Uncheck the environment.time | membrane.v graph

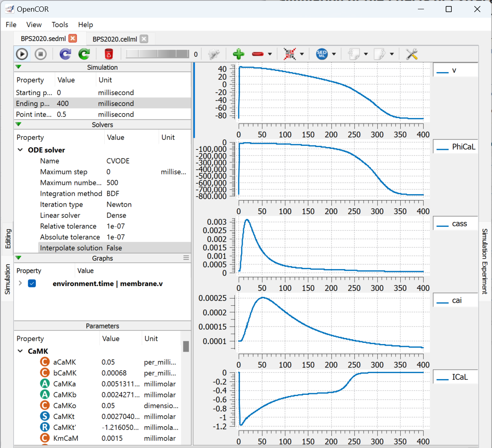31,283
